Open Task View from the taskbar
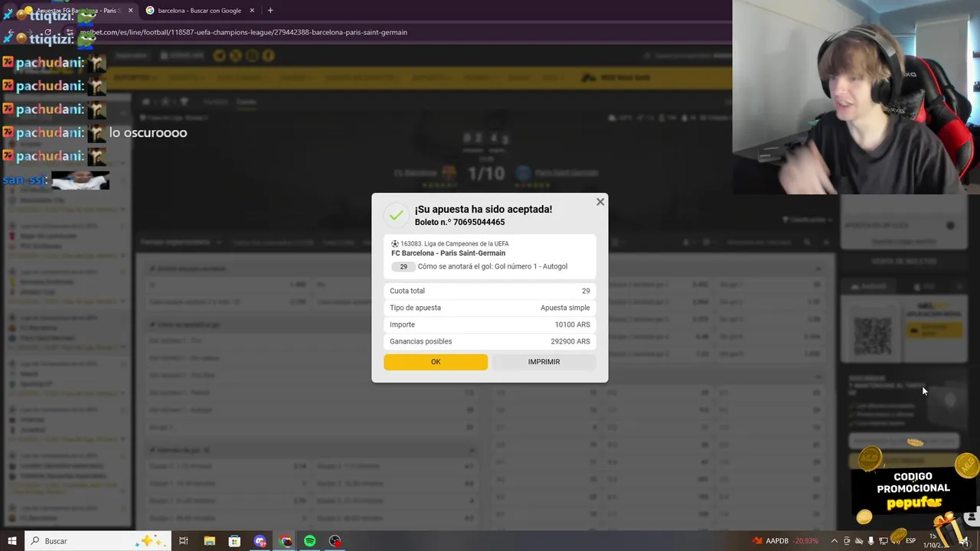 (184, 541)
